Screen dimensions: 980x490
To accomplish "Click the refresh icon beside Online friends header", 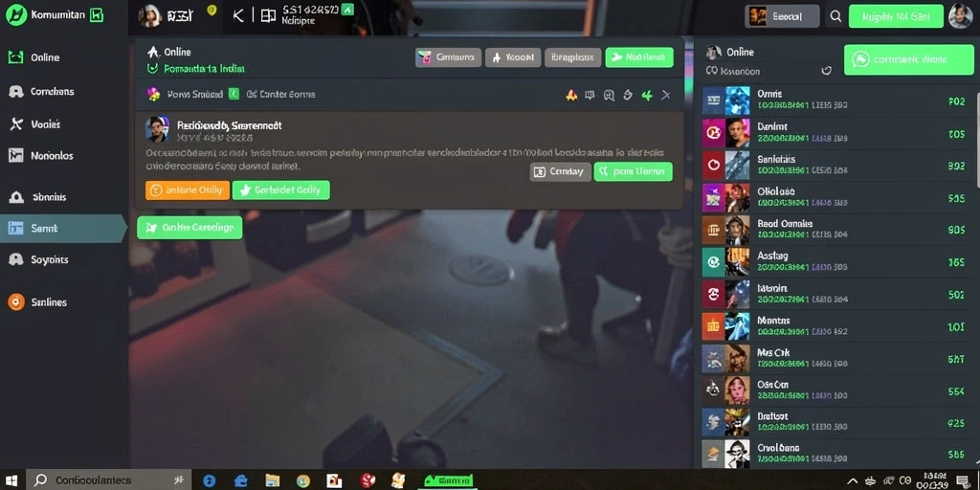I will coord(826,71).
